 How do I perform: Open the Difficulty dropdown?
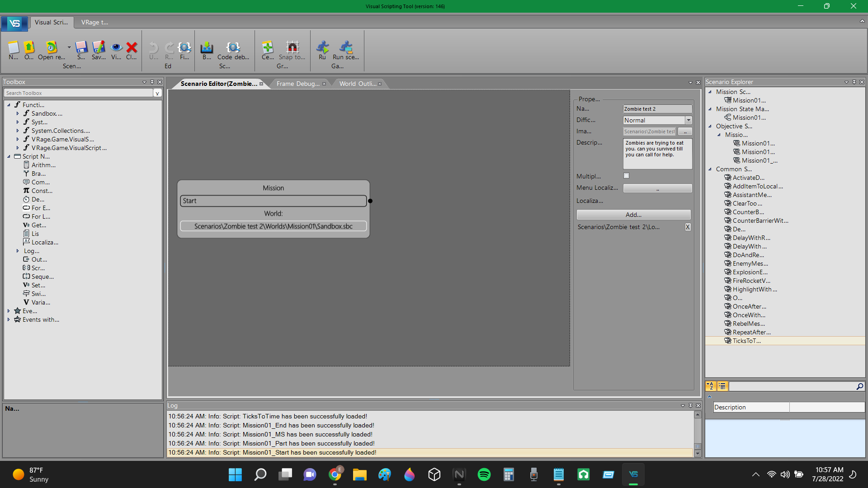pos(688,120)
